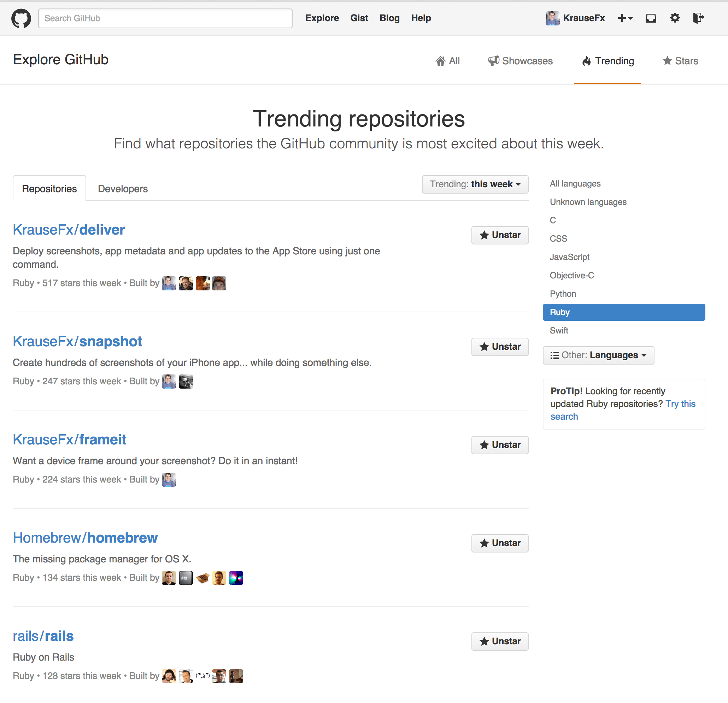Click fourth contributor avatar on homebrew
728x703 pixels.
pyautogui.click(x=219, y=578)
